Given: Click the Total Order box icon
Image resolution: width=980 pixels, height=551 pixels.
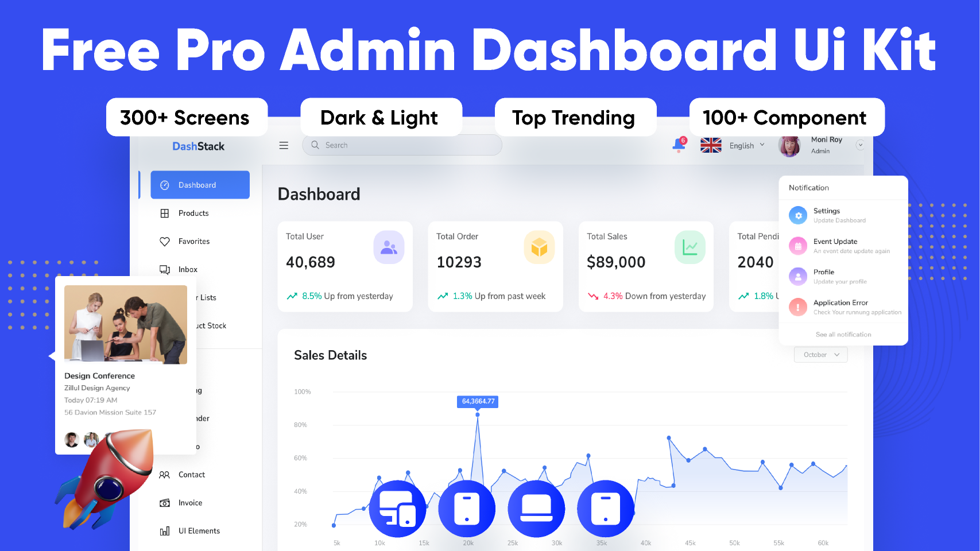Looking at the screenshot, I should pos(539,247).
